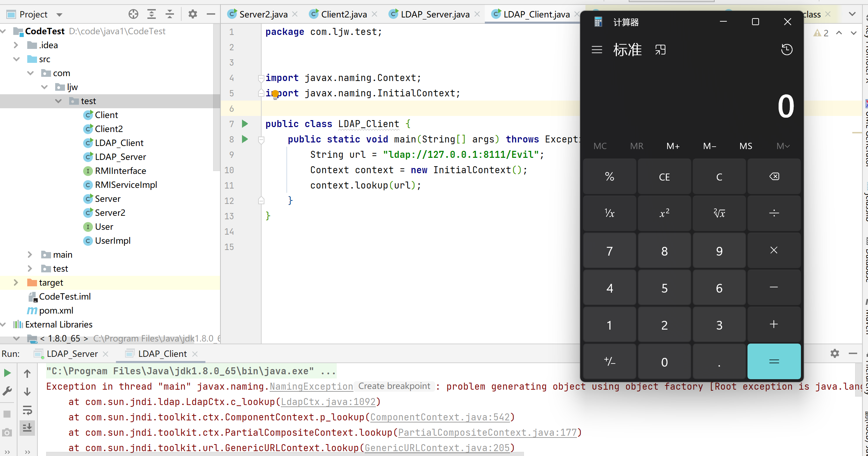Viewport: 868px width, 456px height.
Task: Click the C clear key
Action: click(x=719, y=177)
